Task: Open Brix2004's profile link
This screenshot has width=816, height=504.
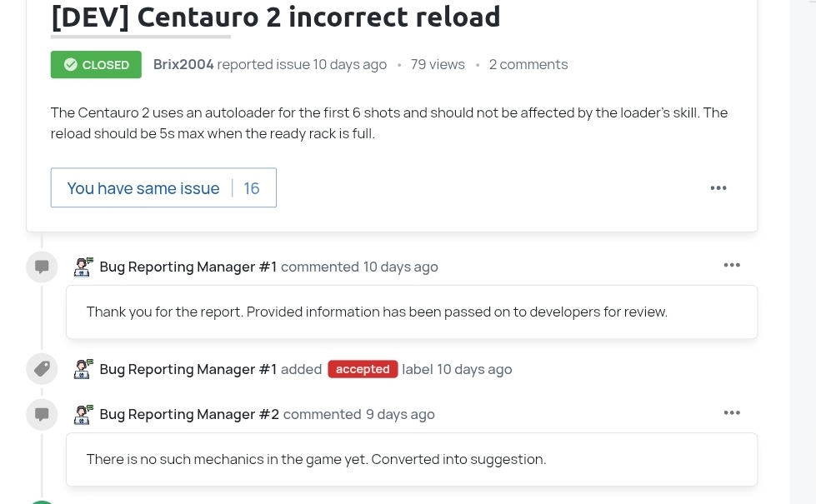Action: point(183,65)
